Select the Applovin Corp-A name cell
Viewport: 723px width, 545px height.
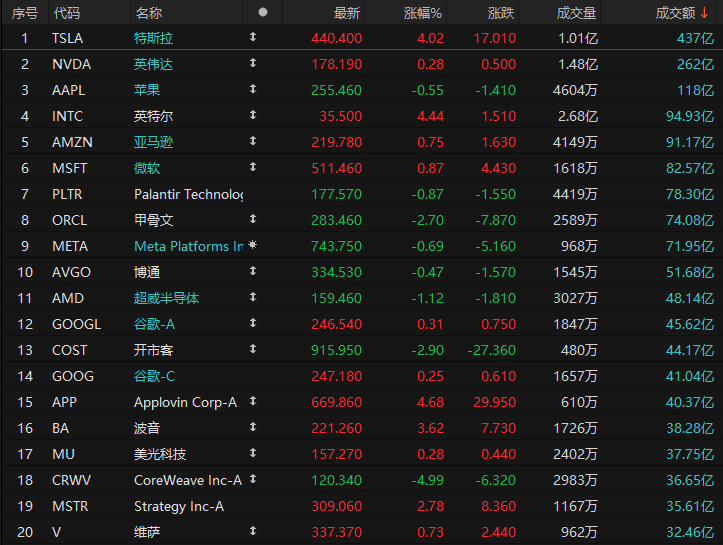(185, 403)
